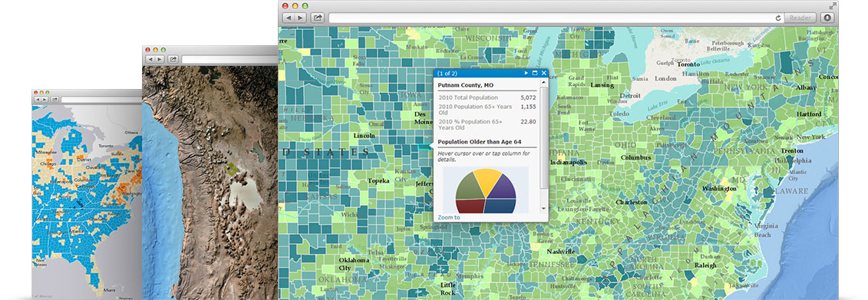
Task: Click the 1,155 population value
Action: click(x=528, y=107)
